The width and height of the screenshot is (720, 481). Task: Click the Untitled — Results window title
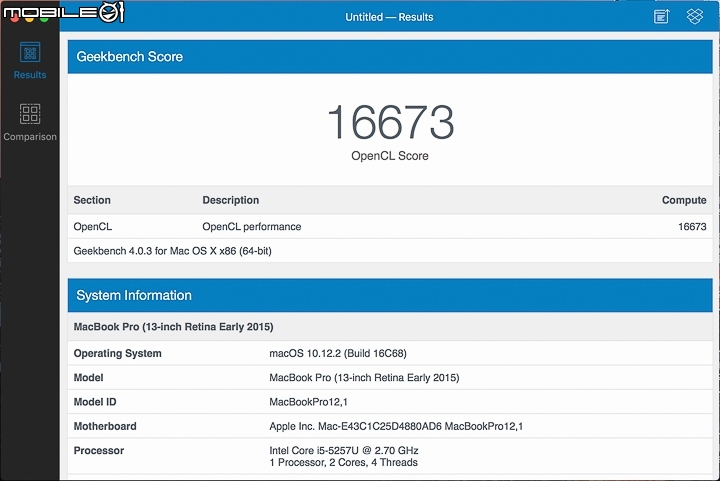pyautogui.click(x=389, y=17)
